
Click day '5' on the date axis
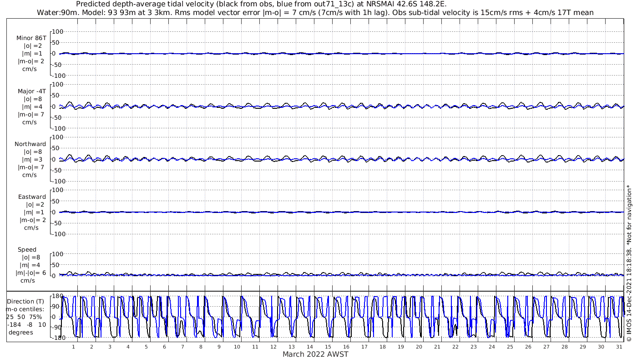tap(146, 347)
